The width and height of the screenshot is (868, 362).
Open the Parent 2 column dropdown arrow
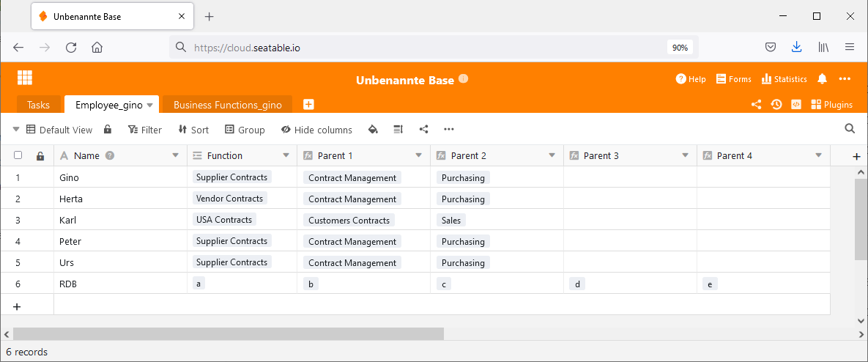(x=552, y=155)
